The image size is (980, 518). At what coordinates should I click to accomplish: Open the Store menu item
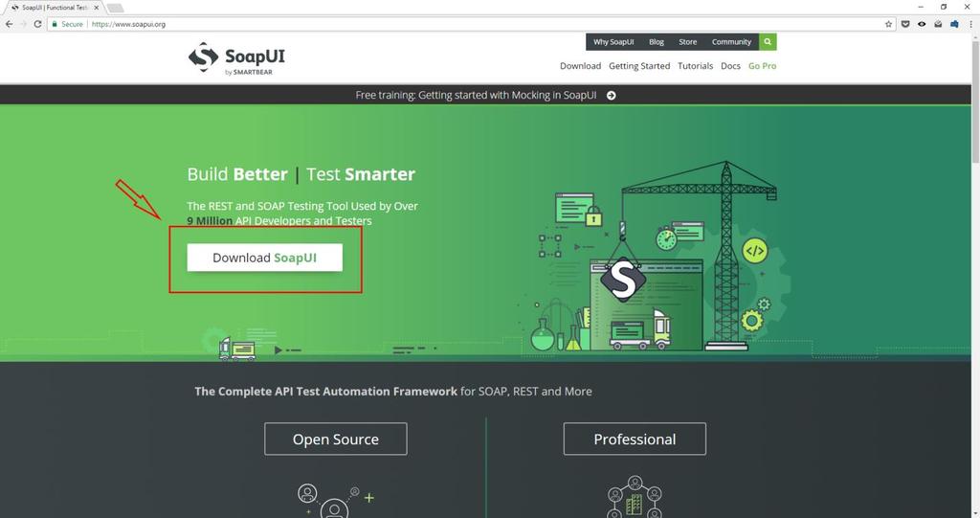(687, 42)
